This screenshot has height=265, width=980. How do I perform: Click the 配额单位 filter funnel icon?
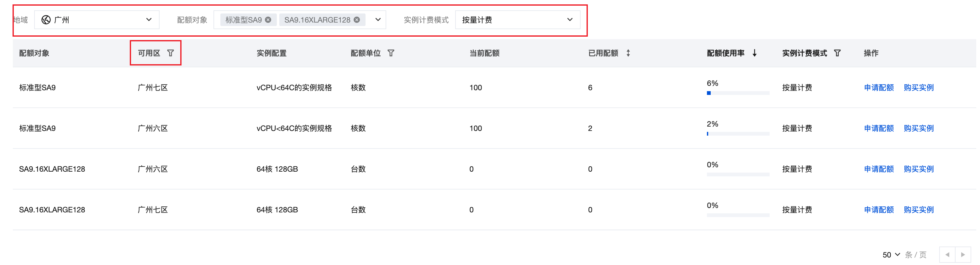click(391, 53)
